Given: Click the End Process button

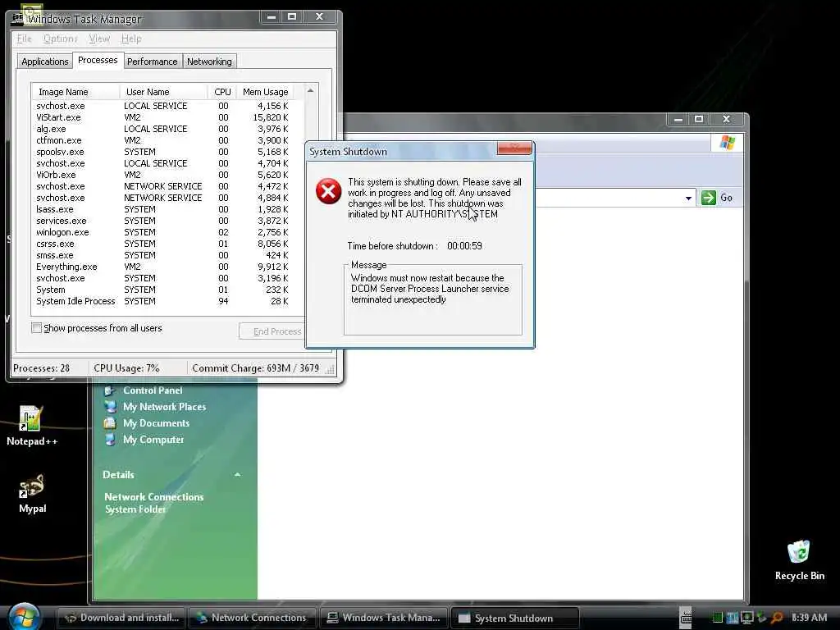Looking at the screenshot, I should click(272, 331).
